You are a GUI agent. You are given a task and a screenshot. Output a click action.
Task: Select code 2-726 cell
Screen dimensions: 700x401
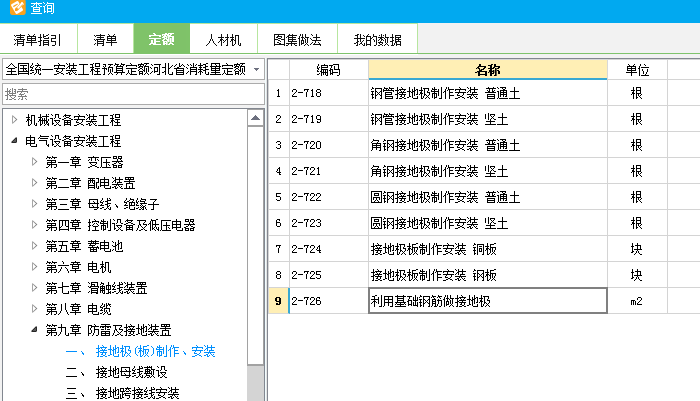pyautogui.click(x=329, y=301)
